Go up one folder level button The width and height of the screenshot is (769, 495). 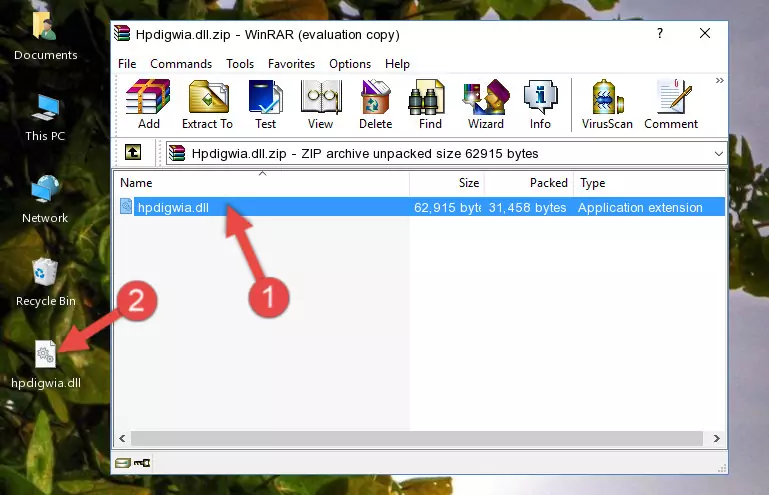133,153
